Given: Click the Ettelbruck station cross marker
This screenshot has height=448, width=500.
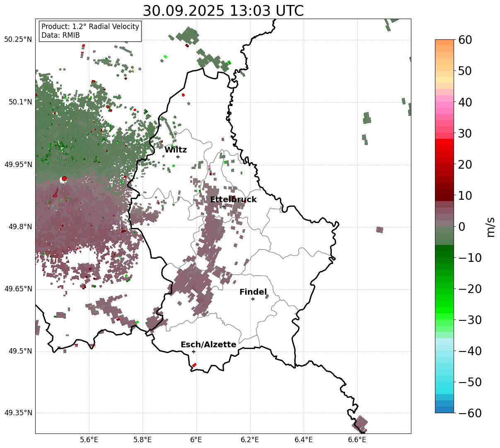Looking at the screenshot, I should tap(223, 206).
